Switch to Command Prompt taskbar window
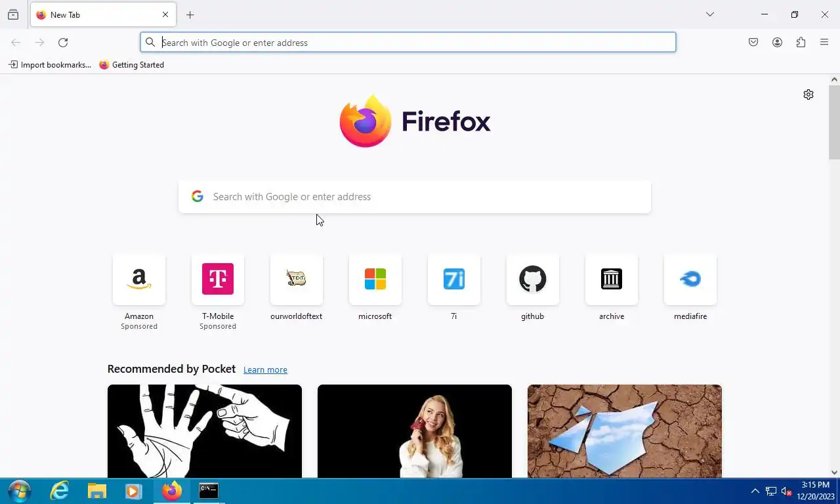 [209, 491]
